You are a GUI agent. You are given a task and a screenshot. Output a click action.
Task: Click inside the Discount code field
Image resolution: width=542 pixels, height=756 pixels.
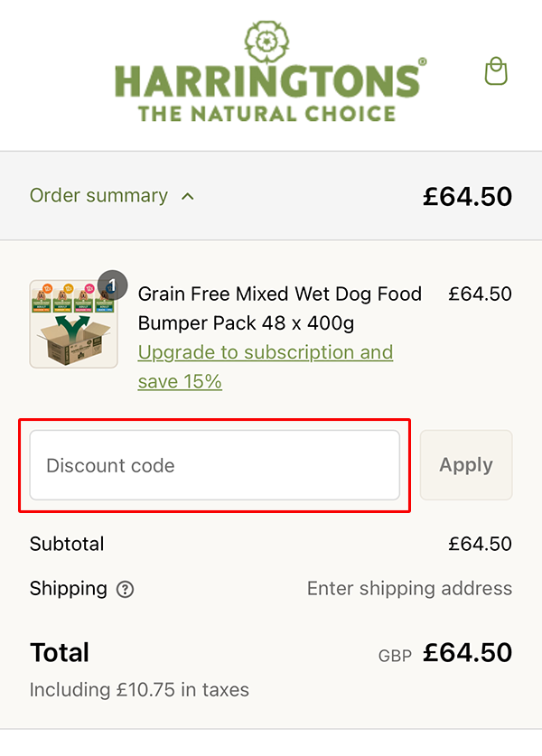(x=215, y=465)
